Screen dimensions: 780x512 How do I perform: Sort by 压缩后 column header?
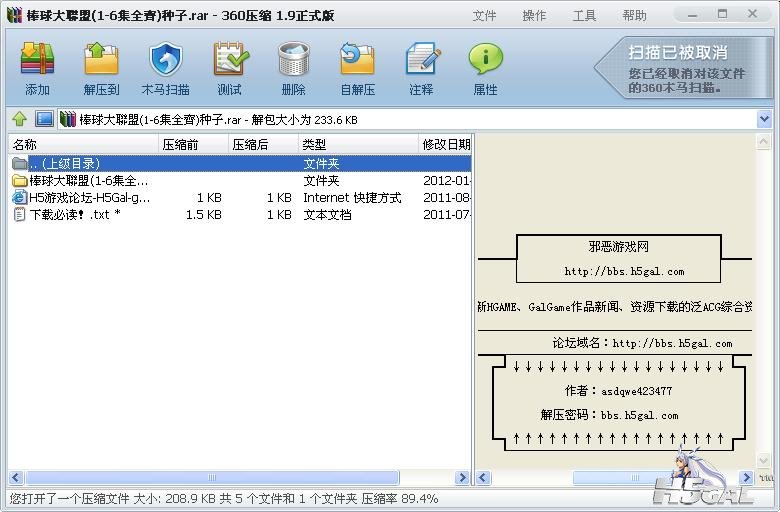click(264, 144)
